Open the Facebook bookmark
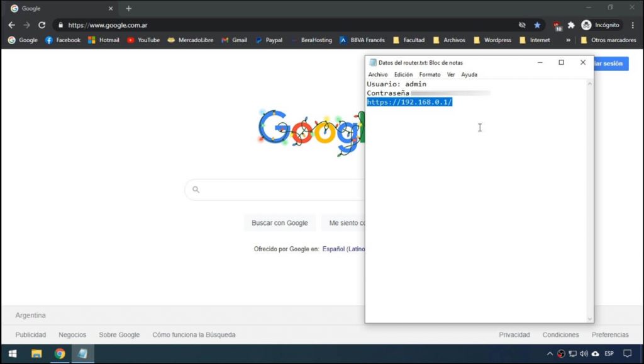The image size is (644, 364). point(62,40)
